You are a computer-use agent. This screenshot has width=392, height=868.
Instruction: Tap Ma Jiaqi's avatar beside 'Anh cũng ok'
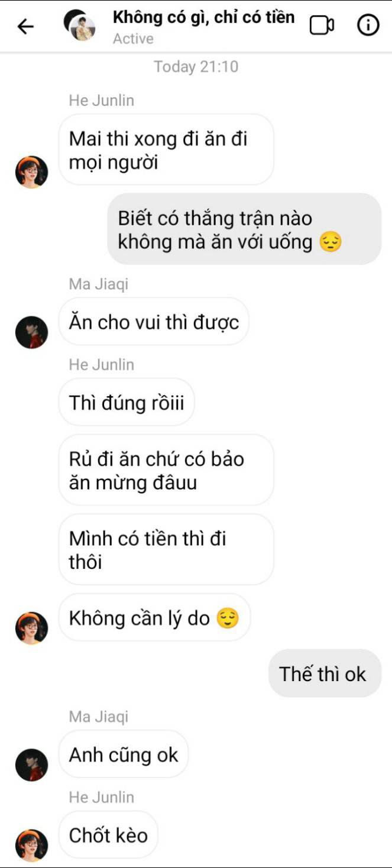[31, 765]
